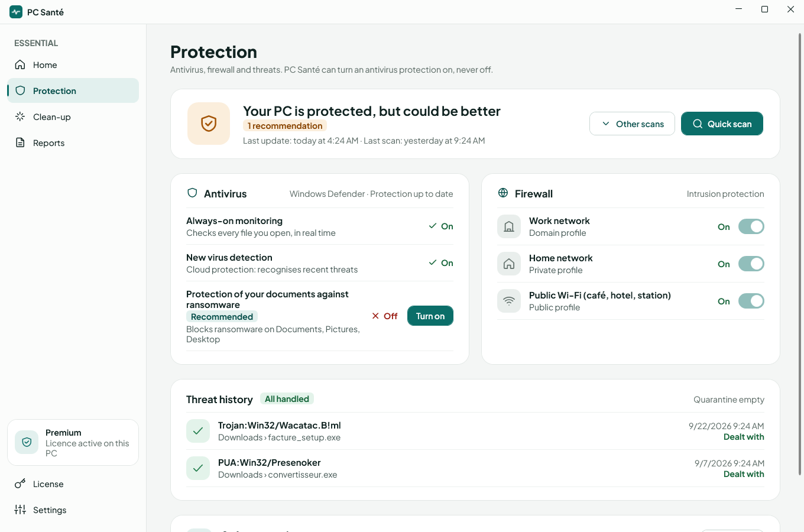Click the Antivirus shield icon
The image size is (804, 532).
pyautogui.click(x=192, y=193)
